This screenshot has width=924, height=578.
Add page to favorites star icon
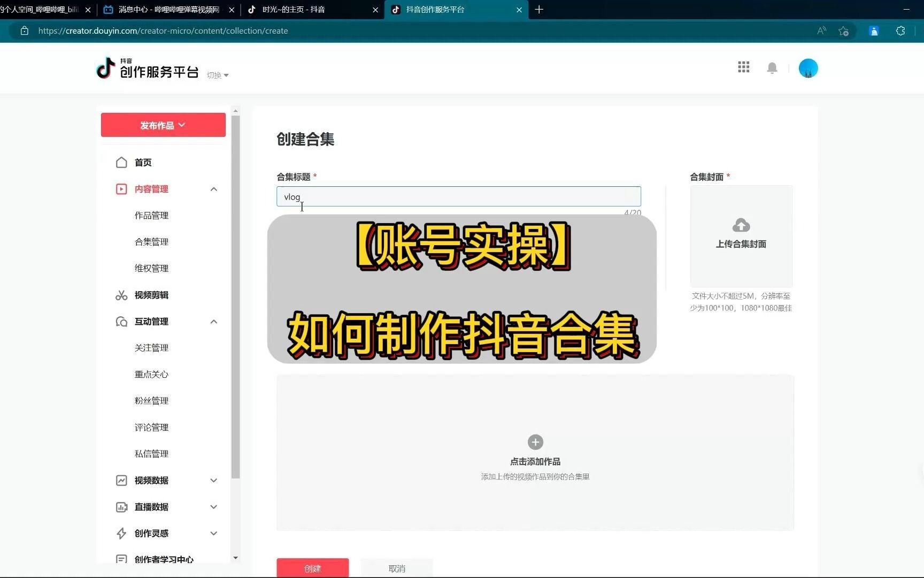(x=843, y=31)
